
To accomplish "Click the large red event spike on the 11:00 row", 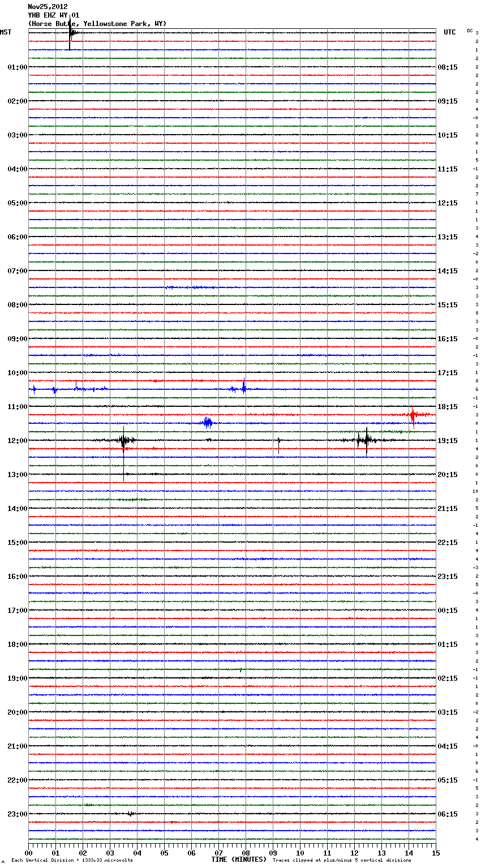I will point(413,416).
